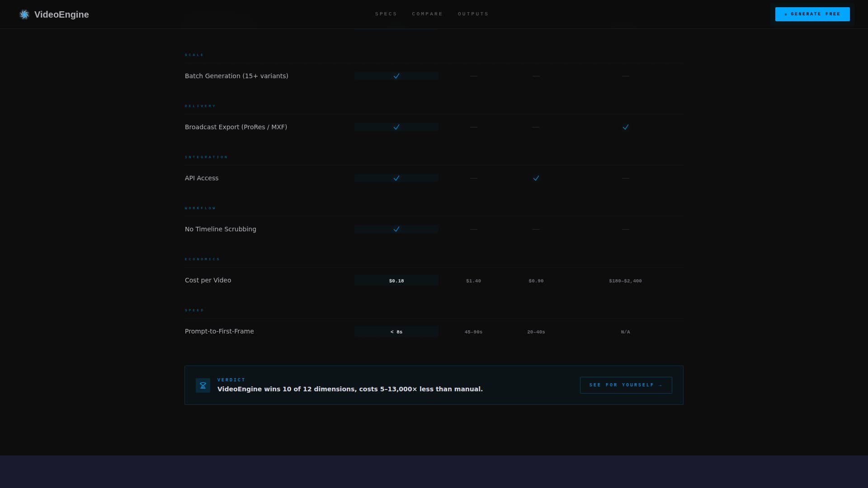This screenshot has width=868, height=488.
Task: Select the 'Cost per Video' label
Action: click(208, 280)
